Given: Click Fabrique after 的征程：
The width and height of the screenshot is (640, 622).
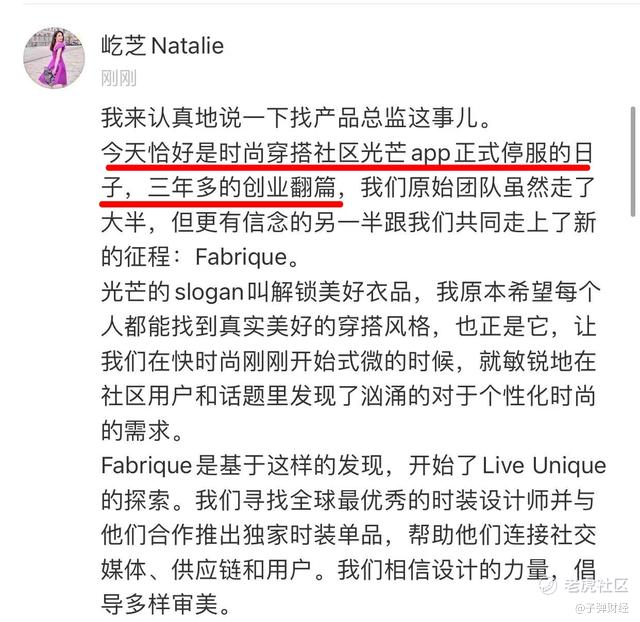Looking at the screenshot, I should (x=241, y=257).
